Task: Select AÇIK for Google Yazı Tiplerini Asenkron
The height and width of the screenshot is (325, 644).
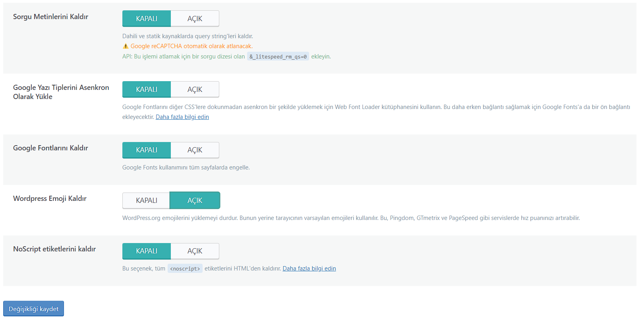Action: [195, 90]
